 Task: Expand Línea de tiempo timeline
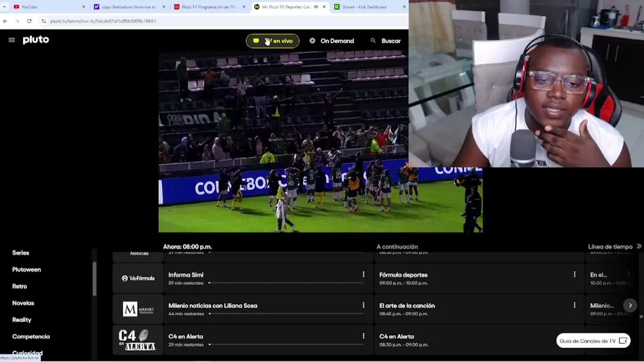coord(614,247)
